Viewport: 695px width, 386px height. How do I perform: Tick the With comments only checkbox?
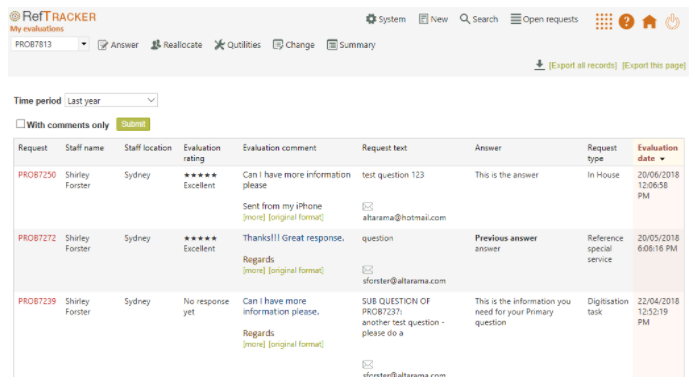(20, 124)
